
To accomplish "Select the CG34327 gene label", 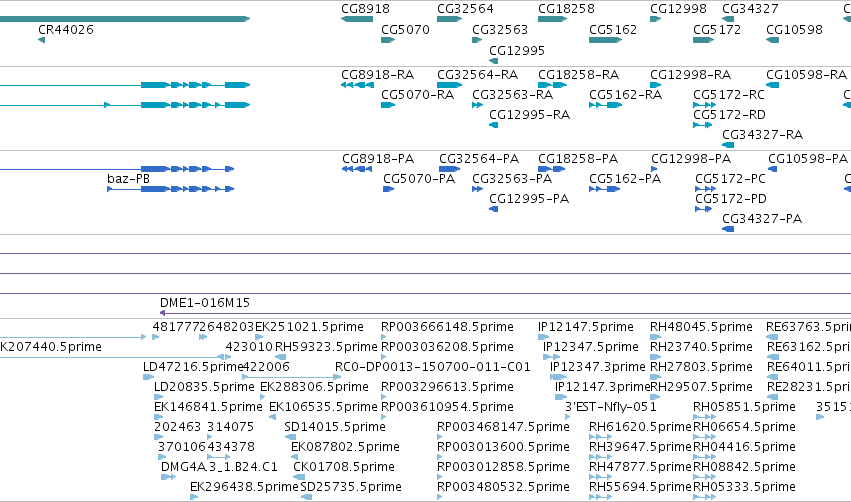I will 750,9.
